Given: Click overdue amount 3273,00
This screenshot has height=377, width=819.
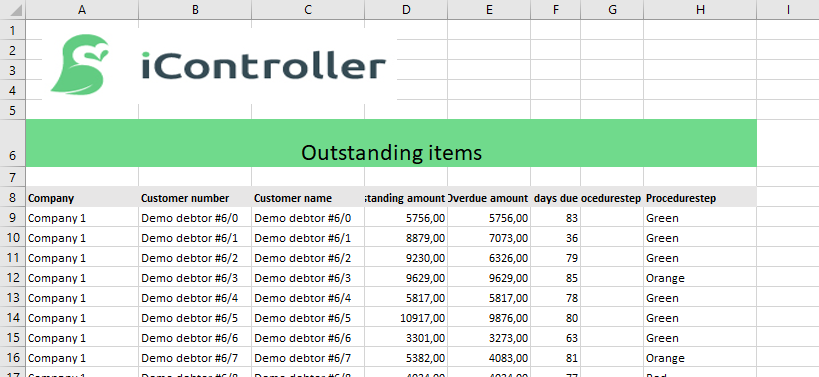Looking at the screenshot, I should coord(489,338).
